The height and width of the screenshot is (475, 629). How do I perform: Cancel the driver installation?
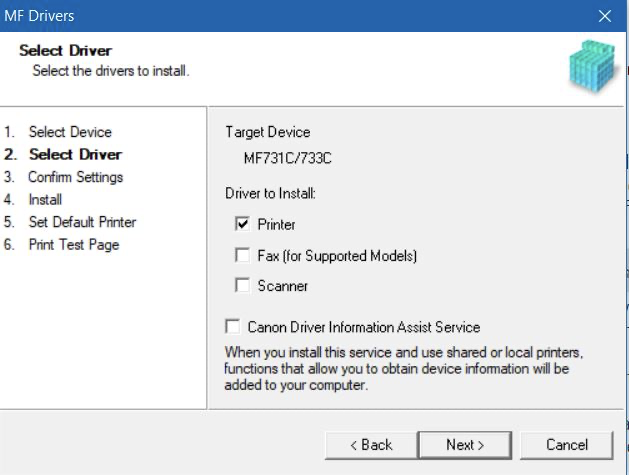tap(567, 445)
